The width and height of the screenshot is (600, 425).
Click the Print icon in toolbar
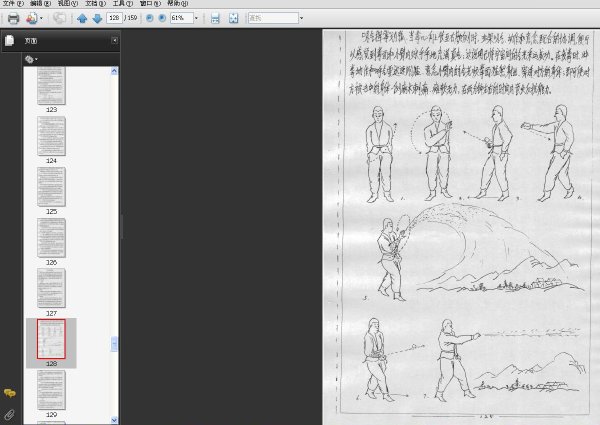13,18
